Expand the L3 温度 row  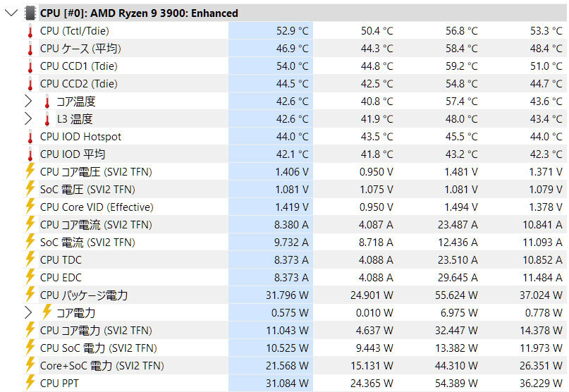[x=28, y=118]
